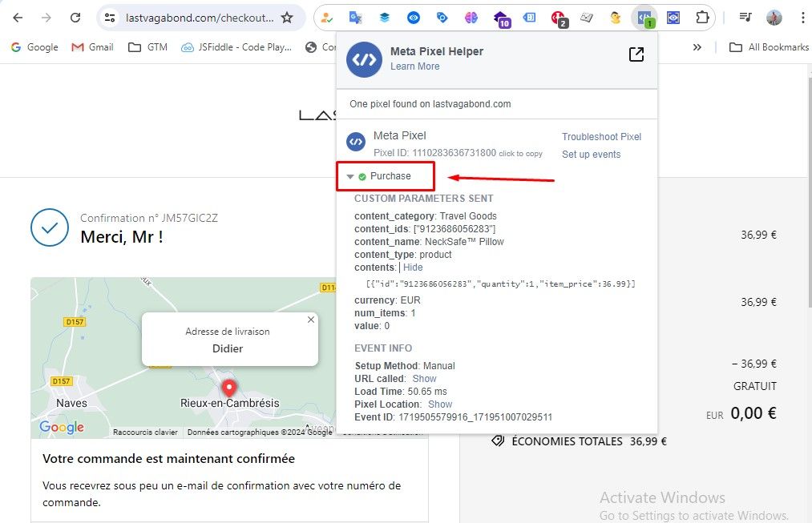Viewport: 812px width, 523px height.
Task: Copy the Pixel ID 1110283636731800
Action: pyautogui.click(x=520, y=153)
